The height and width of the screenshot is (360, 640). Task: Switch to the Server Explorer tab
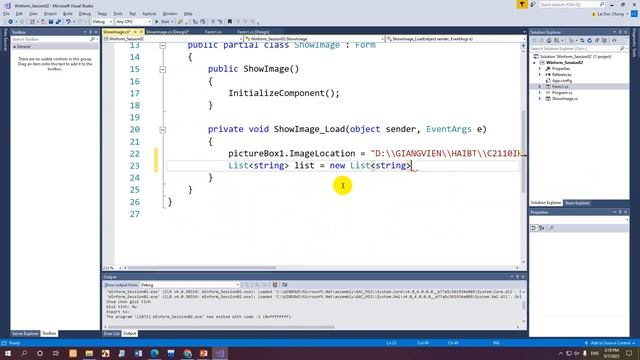tap(25, 333)
